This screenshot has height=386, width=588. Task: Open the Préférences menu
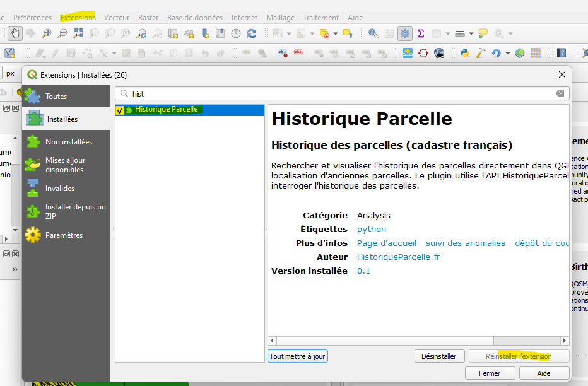pyautogui.click(x=32, y=18)
